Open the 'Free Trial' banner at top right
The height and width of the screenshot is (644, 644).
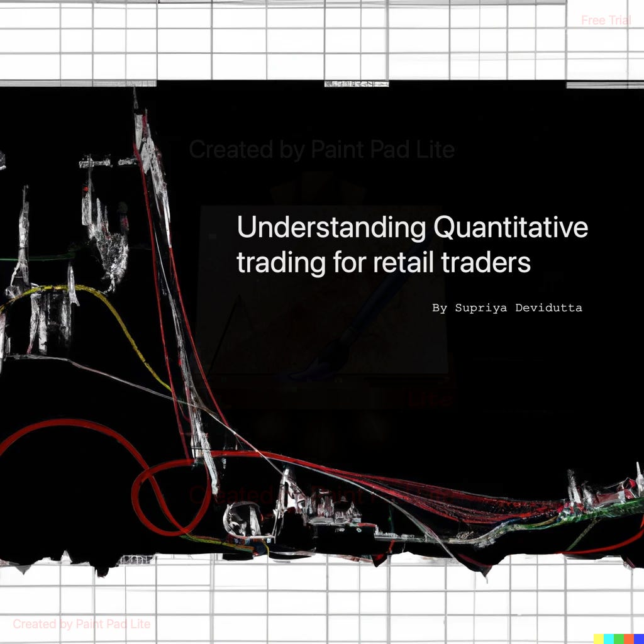click(x=606, y=19)
